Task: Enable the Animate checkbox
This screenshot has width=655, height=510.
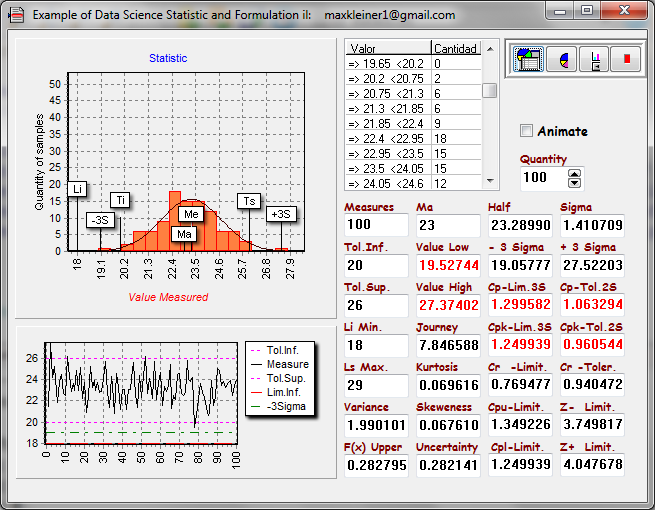Action: (x=527, y=131)
